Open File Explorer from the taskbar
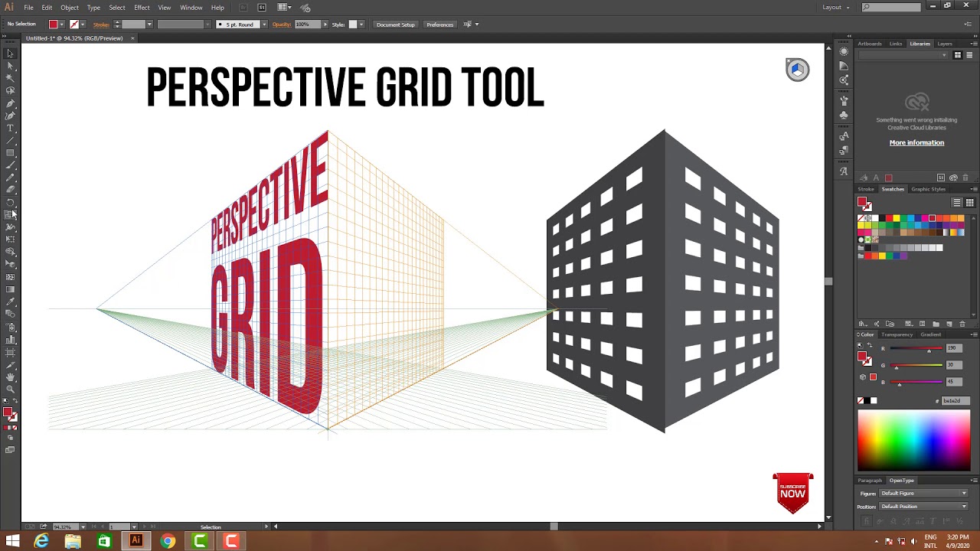The width and height of the screenshot is (980, 551). (73, 542)
